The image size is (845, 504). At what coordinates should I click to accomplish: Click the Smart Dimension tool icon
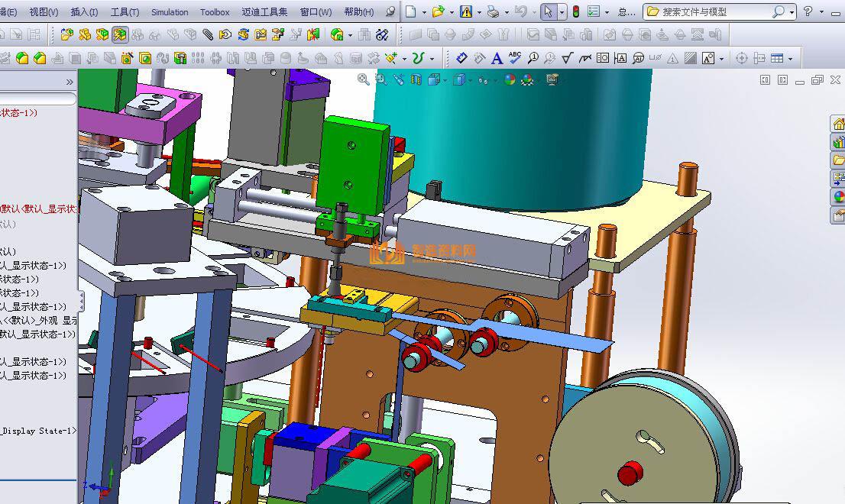(x=461, y=58)
